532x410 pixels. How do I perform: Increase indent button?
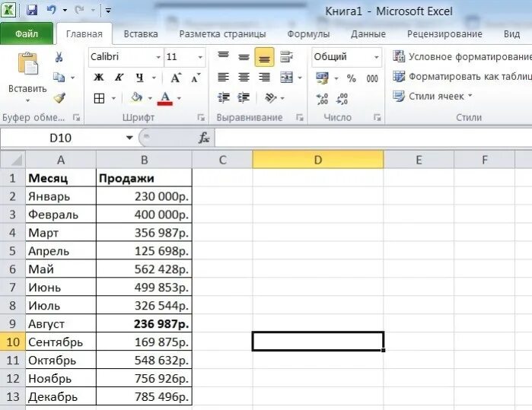(244, 98)
